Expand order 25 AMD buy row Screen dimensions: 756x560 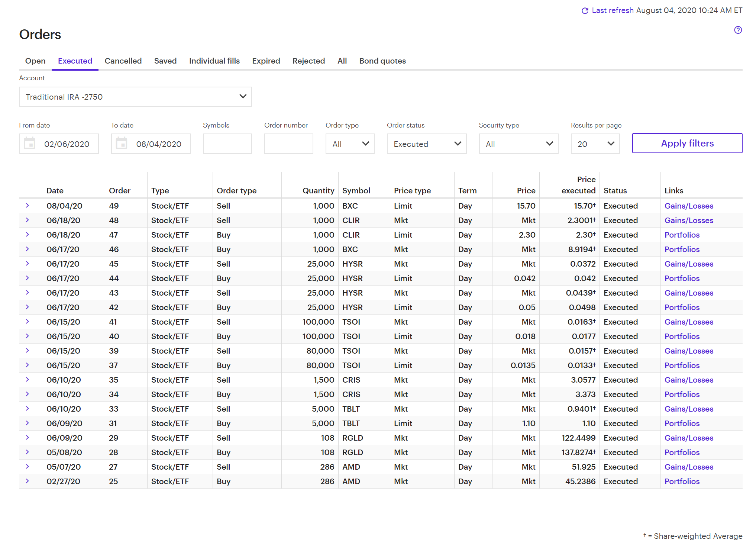pos(28,481)
